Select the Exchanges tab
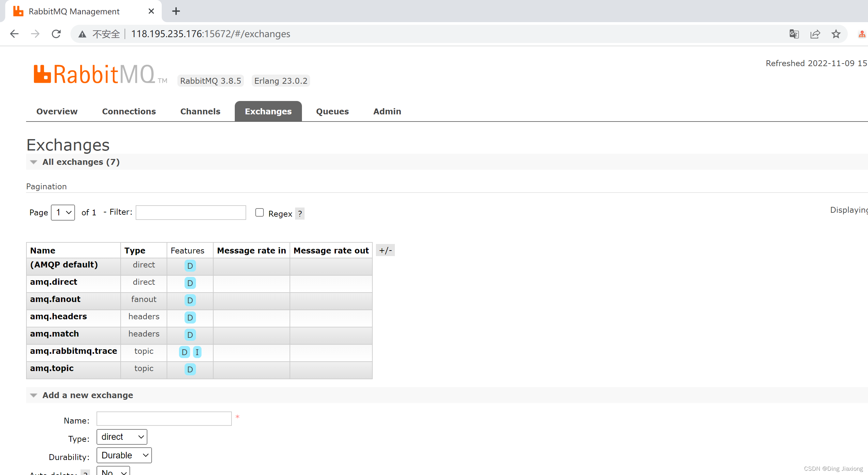The width and height of the screenshot is (868, 475). [x=268, y=111]
